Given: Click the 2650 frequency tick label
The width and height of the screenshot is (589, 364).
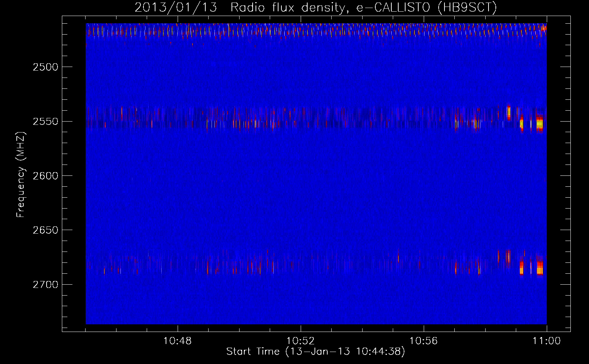Looking at the screenshot, I should (x=45, y=230).
